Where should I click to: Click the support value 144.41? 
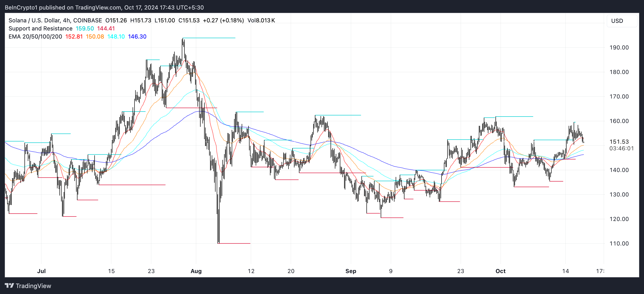coord(106,29)
